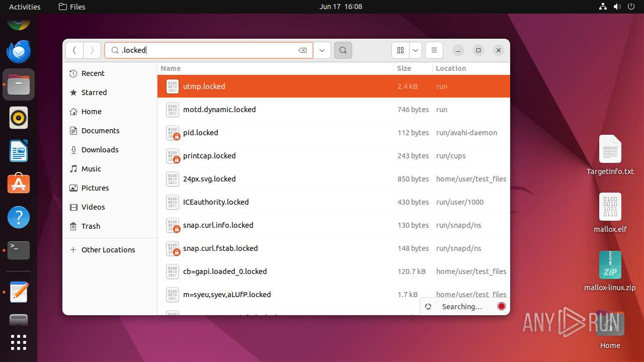Sort by the Name column header

coord(275,68)
